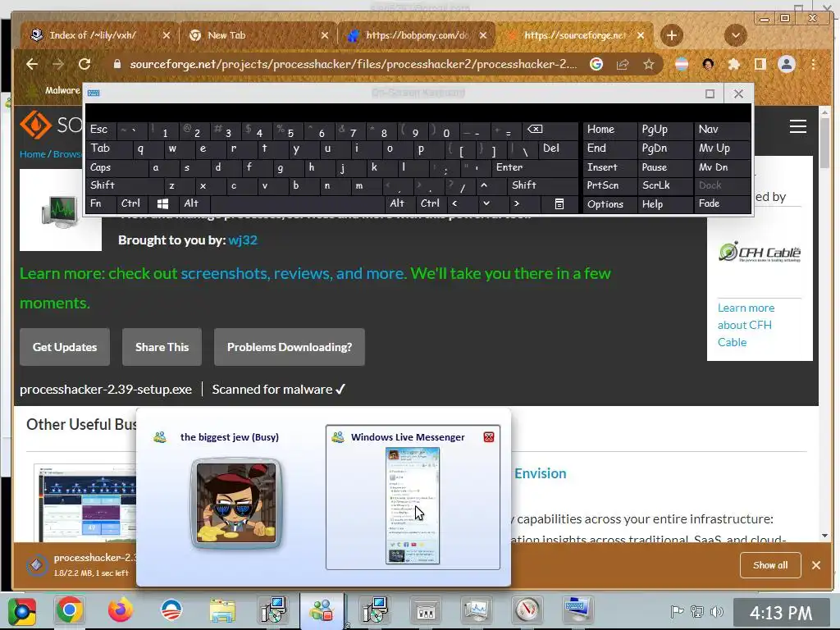Go back with the browser back arrow

click(32, 64)
